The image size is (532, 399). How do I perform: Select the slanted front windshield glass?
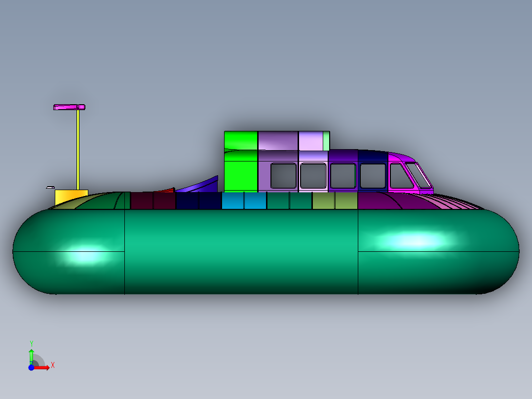pos(418,176)
